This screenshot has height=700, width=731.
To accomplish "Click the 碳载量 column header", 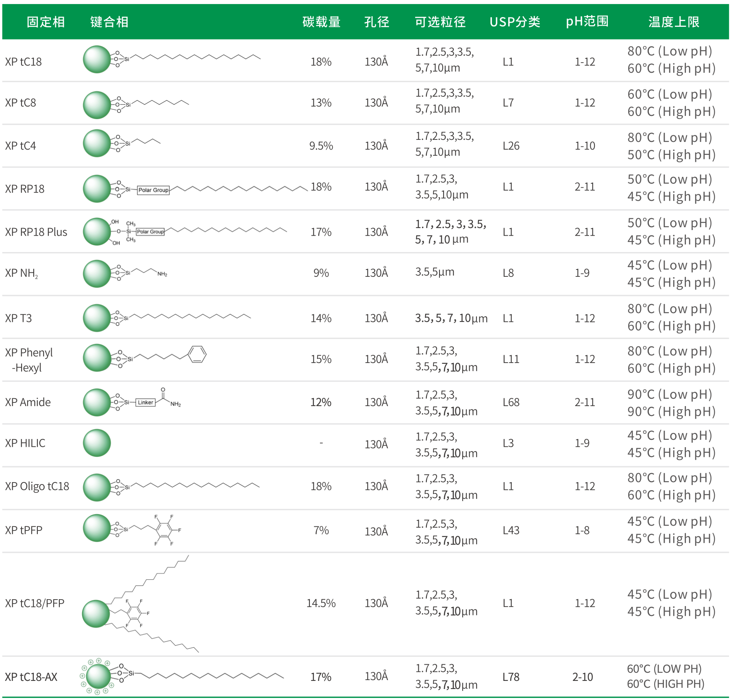I will pos(321,22).
